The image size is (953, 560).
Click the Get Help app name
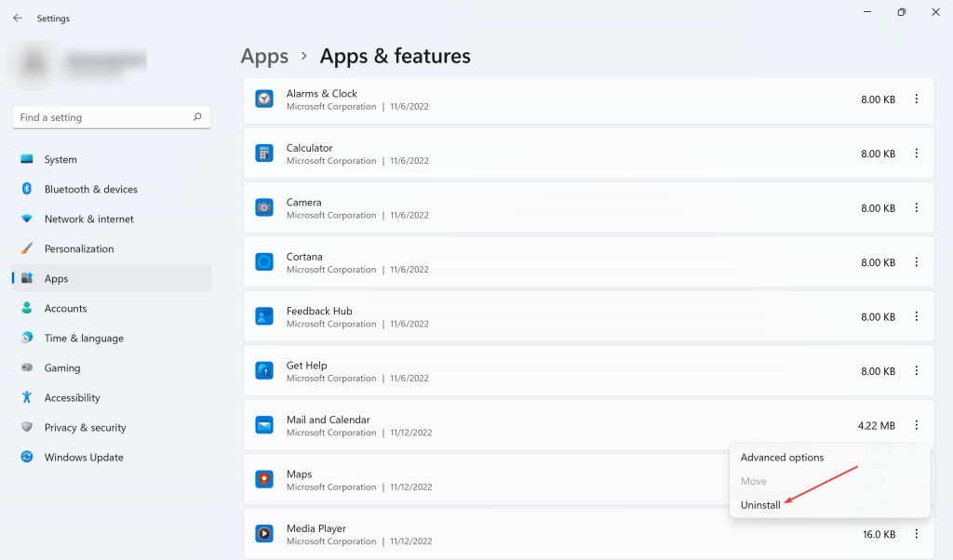(x=306, y=365)
